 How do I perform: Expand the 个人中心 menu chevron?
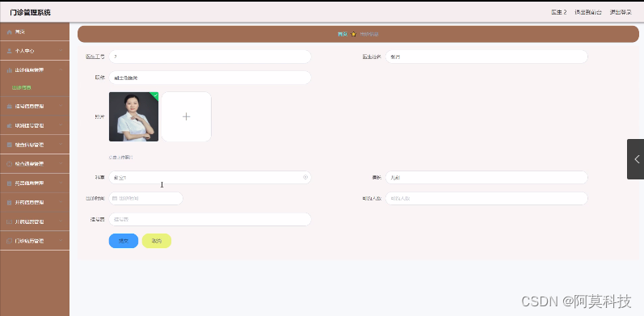point(61,51)
